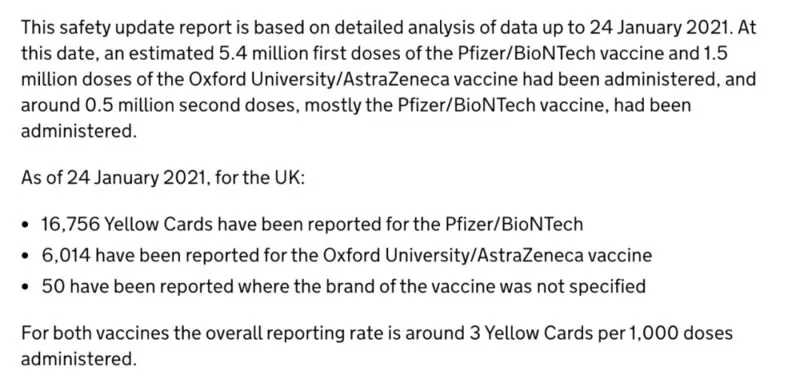
Task: Click the text '24 January 2021' in first paragraph
Action: [x=657, y=28]
